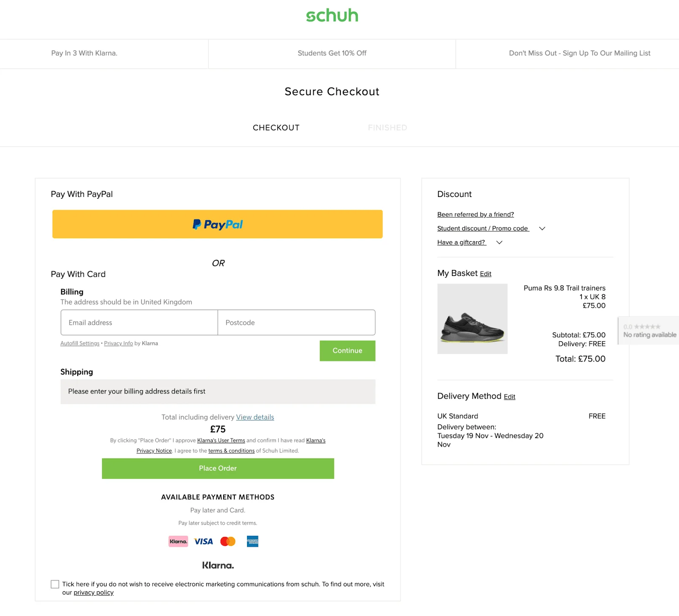Click the Place Order button

(x=217, y=468)
